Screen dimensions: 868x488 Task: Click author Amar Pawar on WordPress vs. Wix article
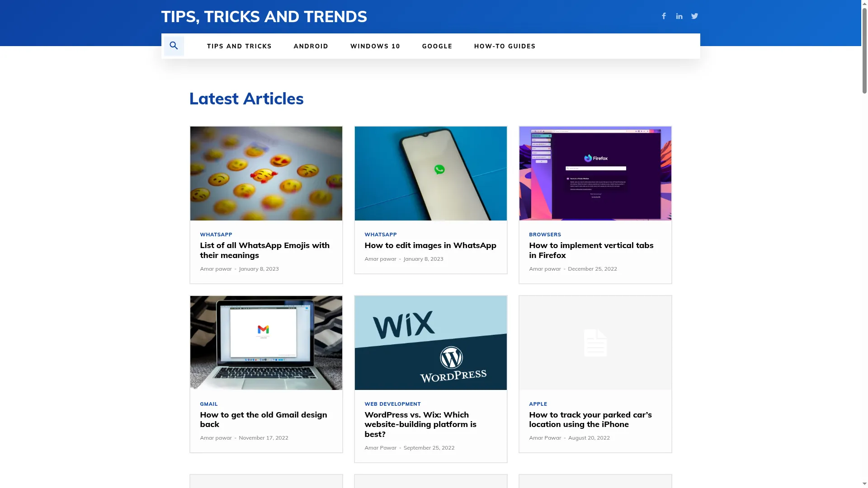[x=381, y=448]
